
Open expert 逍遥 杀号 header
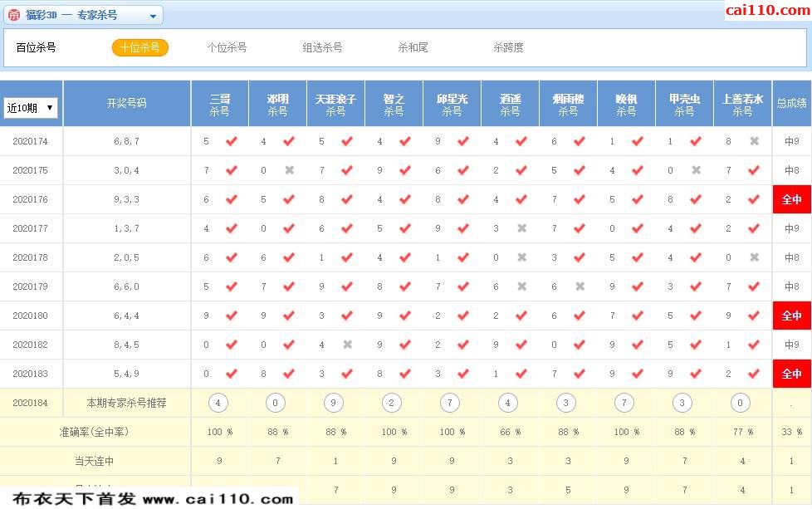point(510,104)
